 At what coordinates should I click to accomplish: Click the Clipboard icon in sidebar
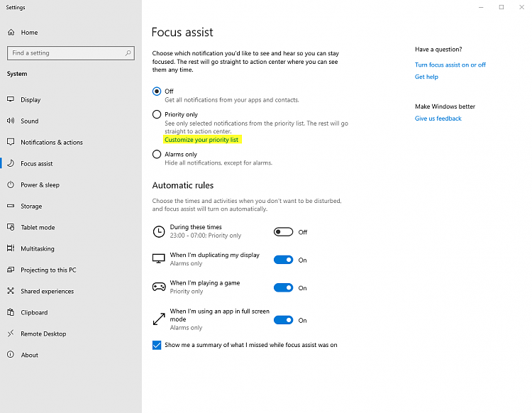click(x=11, y=313)
